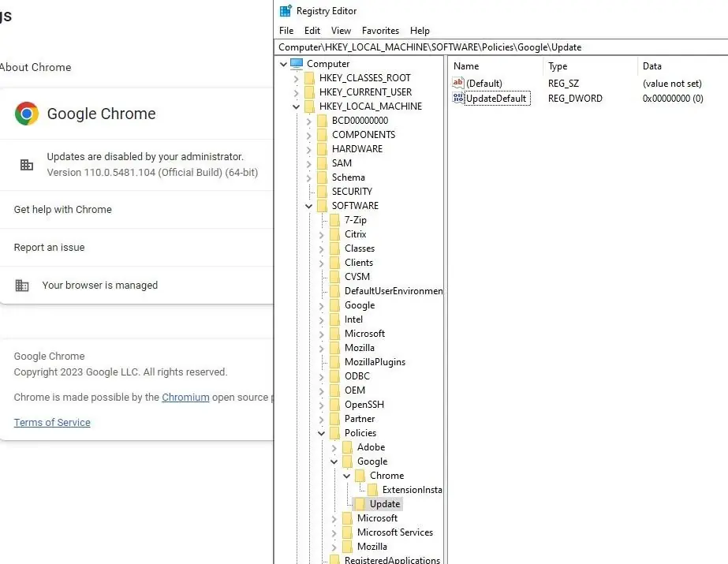This screenshot has height=564, width=728.
Task: Select the UpdateDefault value name
Action: tap(497, 99)
